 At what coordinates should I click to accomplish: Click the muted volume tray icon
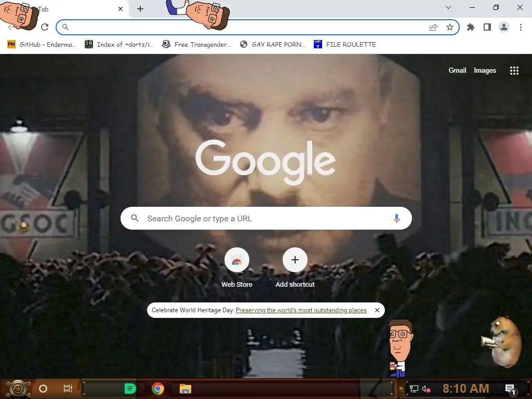click(426, 389)
